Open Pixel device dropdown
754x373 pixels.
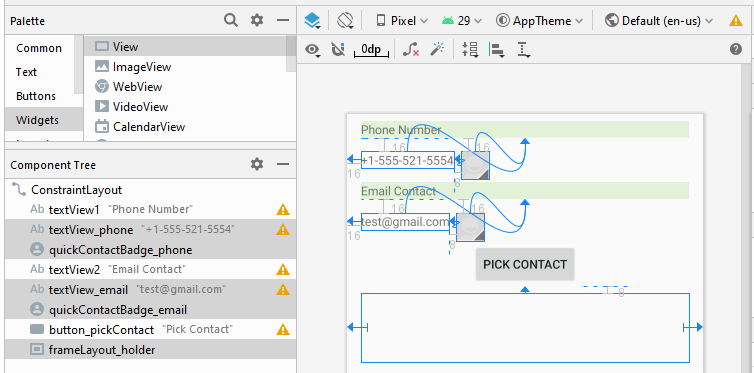[402, 21]
